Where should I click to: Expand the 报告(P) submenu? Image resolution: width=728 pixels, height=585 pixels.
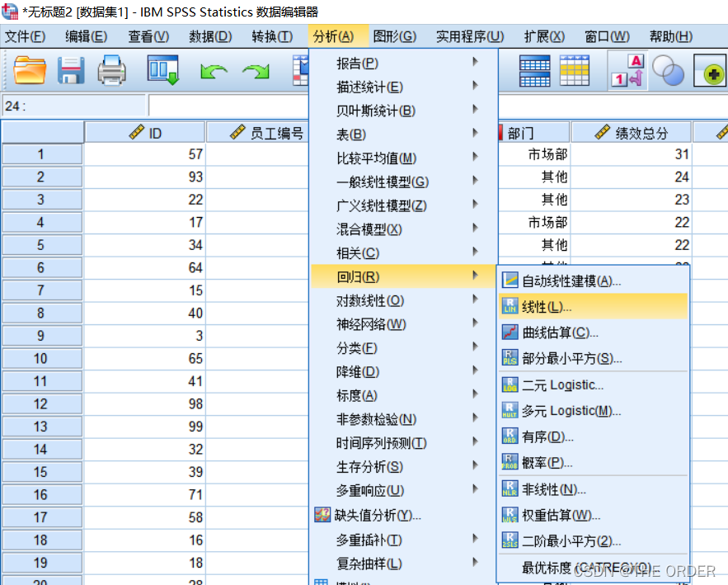[404, 63]
